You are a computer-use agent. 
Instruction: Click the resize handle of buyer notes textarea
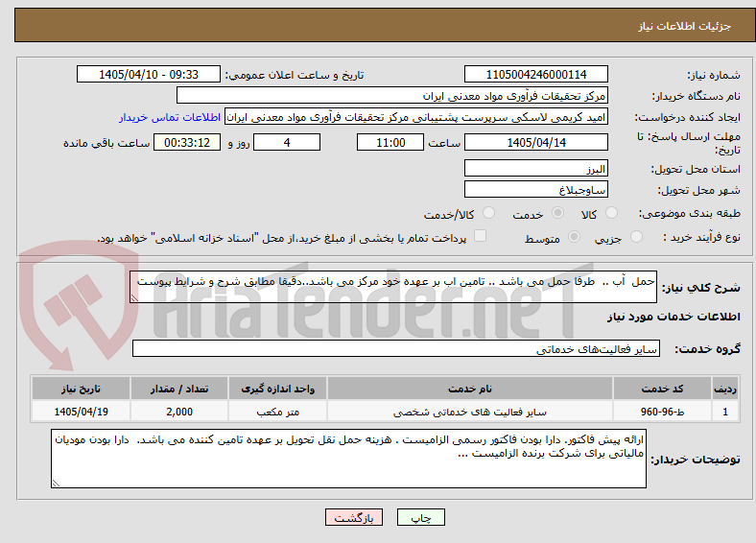[x=56, y=484]
